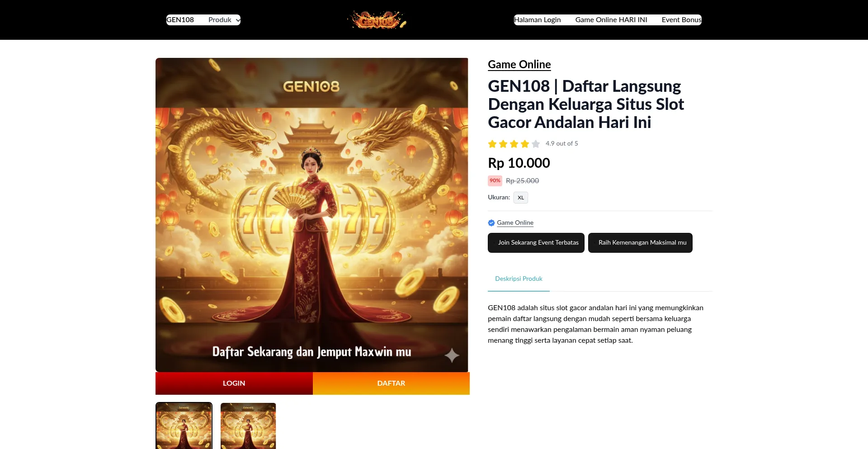
Task: Click the orange DAFTAR button
Action: point(392,383)
